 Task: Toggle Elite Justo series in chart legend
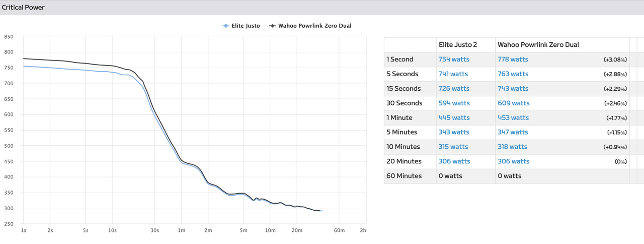(x=242, y=26)
